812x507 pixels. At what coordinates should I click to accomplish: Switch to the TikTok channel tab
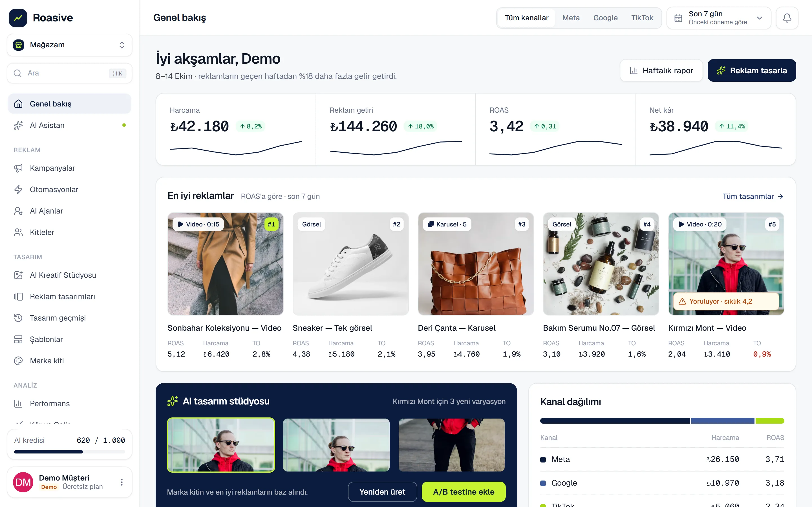pyautogui.click(x=642, y=18)
